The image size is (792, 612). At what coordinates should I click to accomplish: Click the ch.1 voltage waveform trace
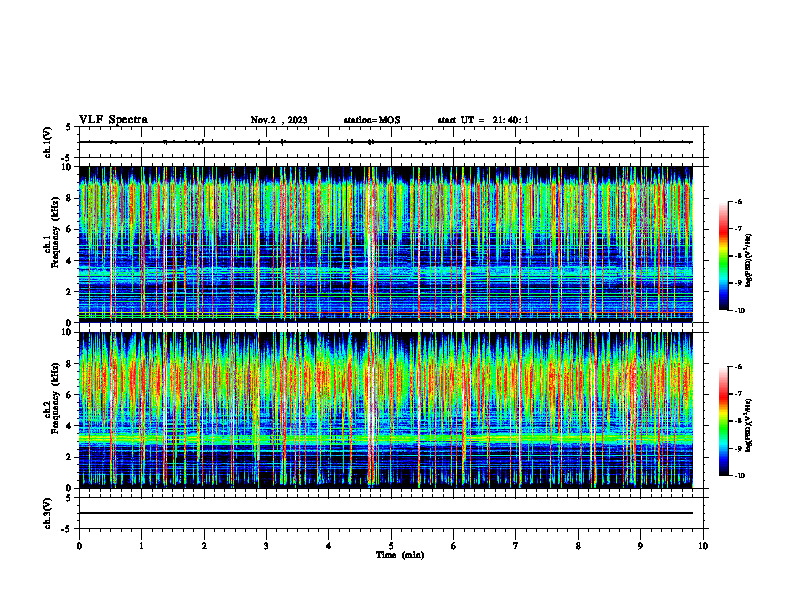click(x=385, y=142)
